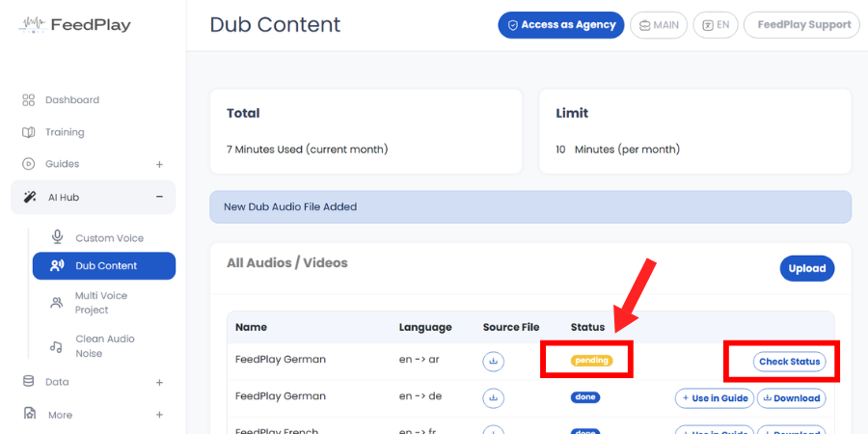Click the Clean Audio Noise music icon
The width and height of the screenshot is (868, 434).
click(56, 346)
